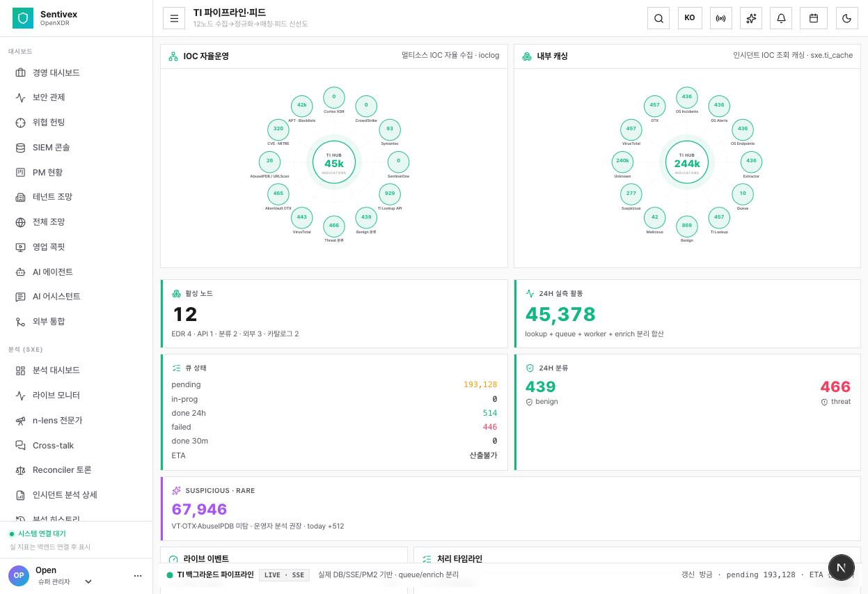
Task: Switch language with the KO button
Action: 690,18
